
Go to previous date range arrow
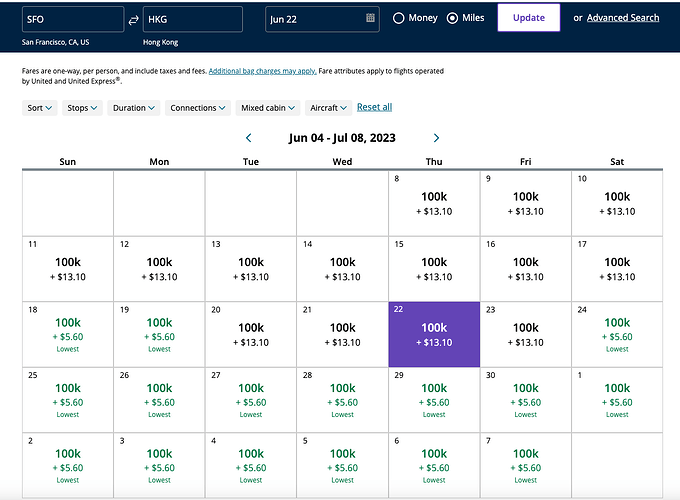click(249, 138)
